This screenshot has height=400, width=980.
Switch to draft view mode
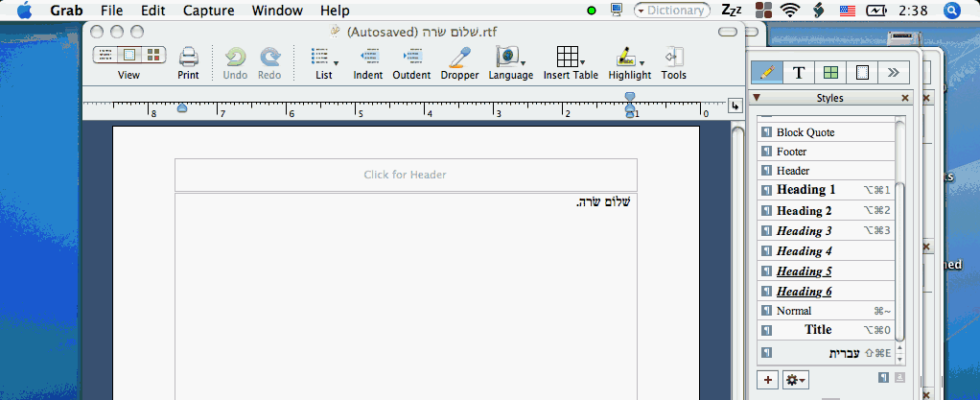(x=105, y=55)
